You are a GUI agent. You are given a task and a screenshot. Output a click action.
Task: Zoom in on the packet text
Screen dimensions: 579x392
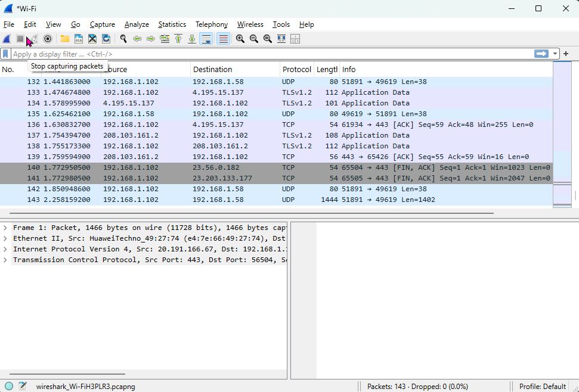point(240,39)
